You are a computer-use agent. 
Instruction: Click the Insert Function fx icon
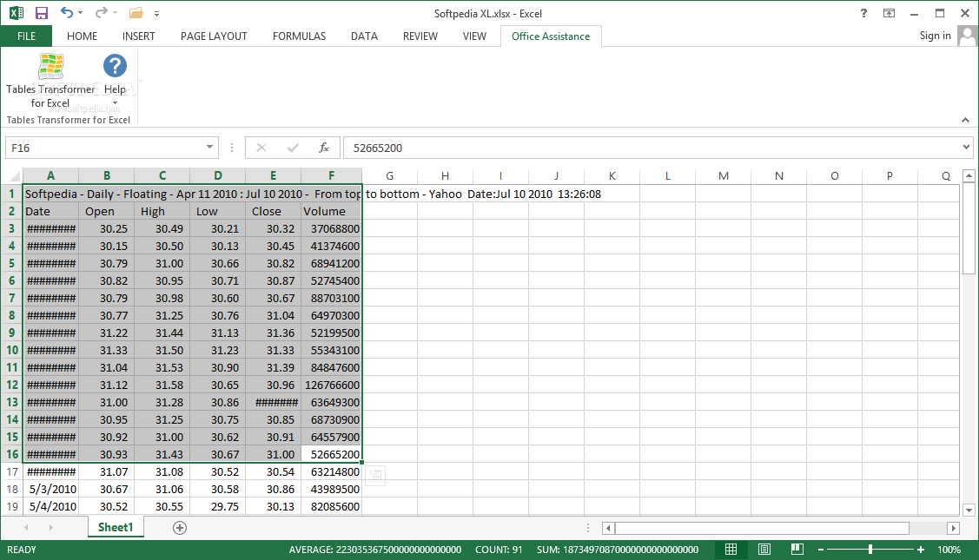[323, 148]
